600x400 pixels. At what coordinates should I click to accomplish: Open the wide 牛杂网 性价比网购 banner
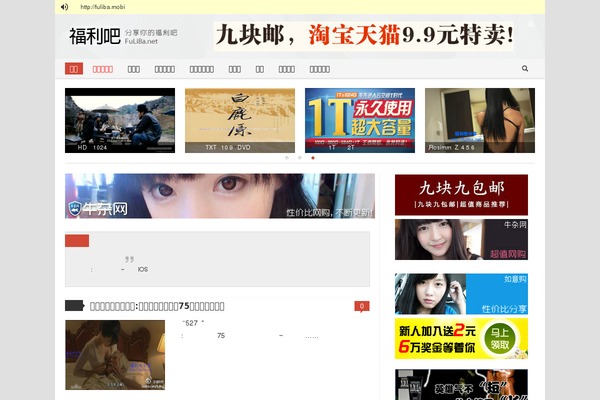point(220,196)
